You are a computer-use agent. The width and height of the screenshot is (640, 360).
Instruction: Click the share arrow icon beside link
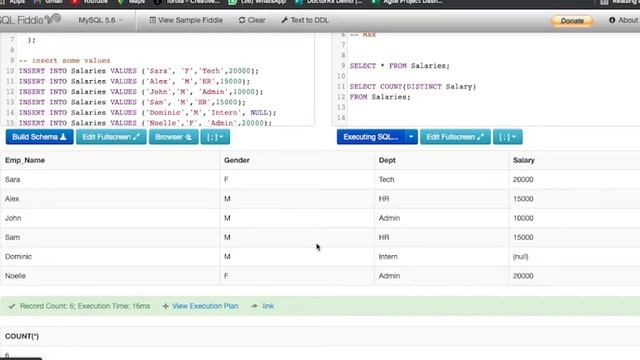point(254,306)
